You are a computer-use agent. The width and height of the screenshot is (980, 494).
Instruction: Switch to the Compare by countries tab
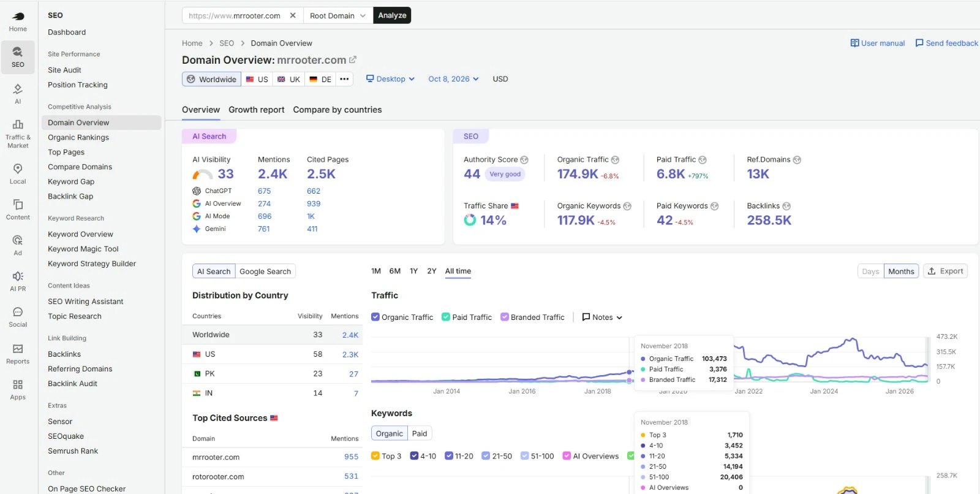337,110
